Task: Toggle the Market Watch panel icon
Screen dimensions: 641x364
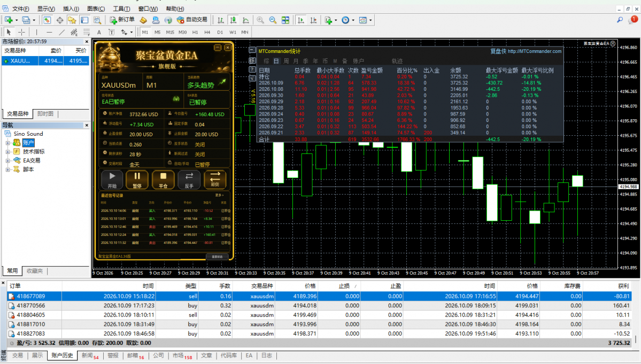Action: pos(47,20)
